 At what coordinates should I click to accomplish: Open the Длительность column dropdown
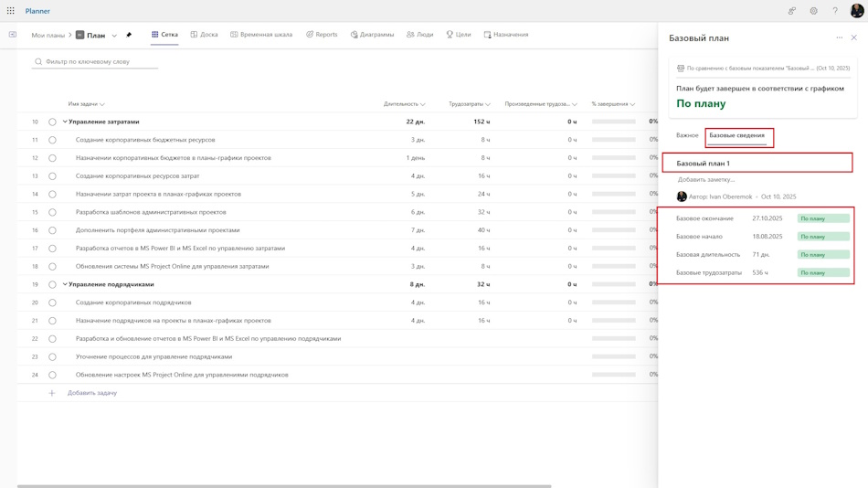422,104
